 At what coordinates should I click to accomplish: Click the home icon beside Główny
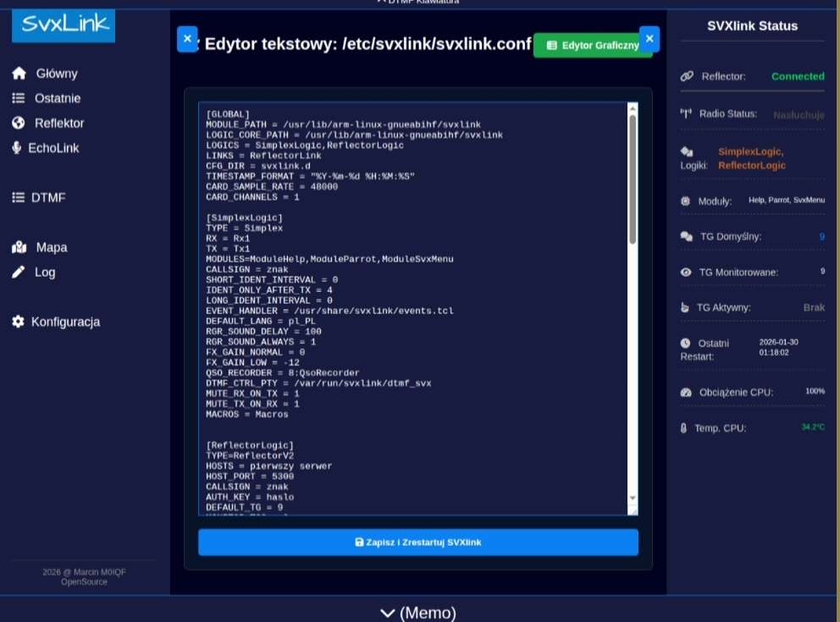[19, 74]
